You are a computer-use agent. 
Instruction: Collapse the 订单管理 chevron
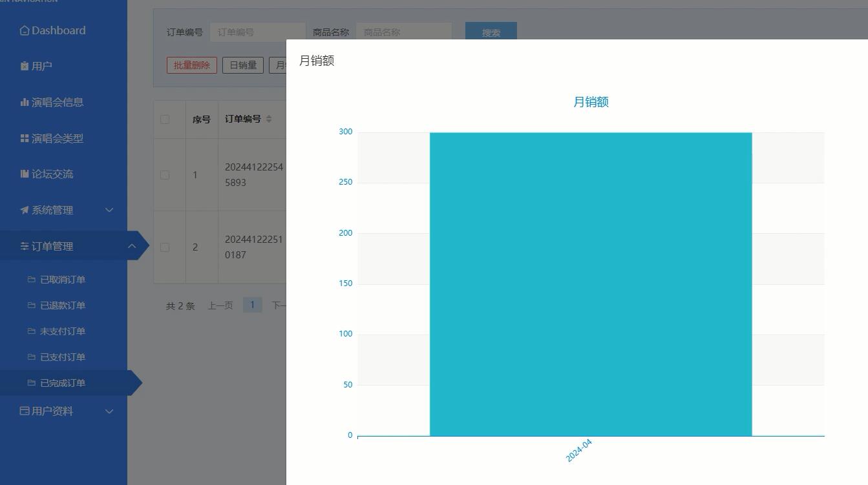(131, 246)
